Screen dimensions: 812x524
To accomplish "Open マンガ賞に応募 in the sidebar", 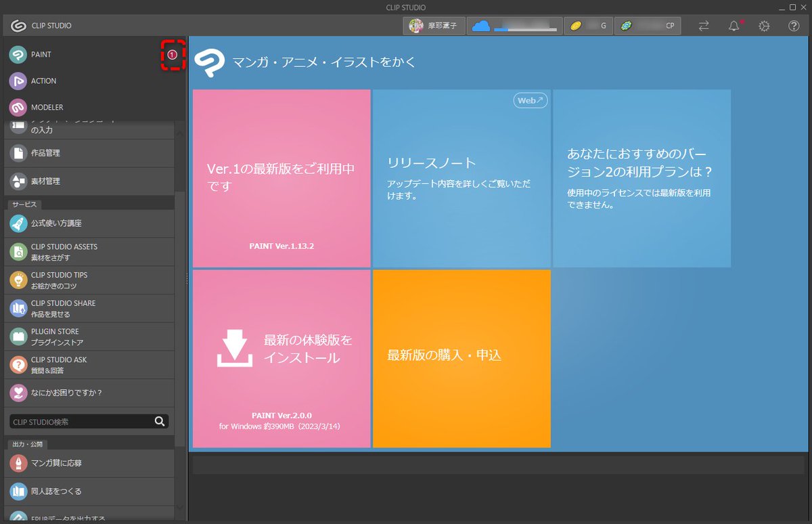I will tap(89, 463).
